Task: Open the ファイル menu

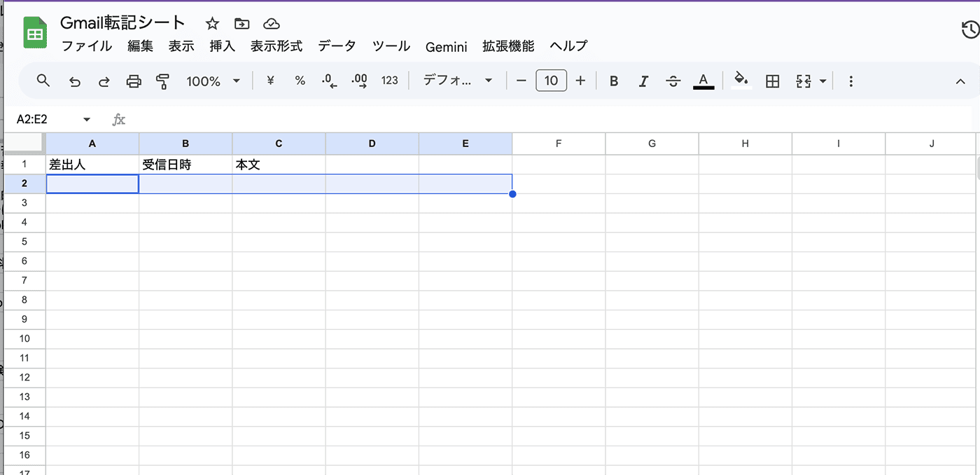Action: 87,46
